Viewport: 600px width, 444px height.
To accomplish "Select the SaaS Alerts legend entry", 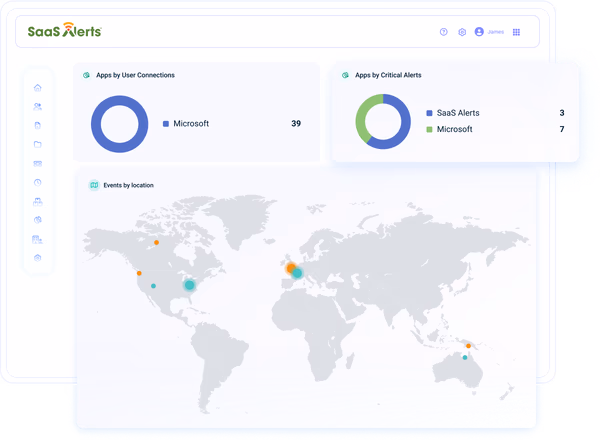I will (453, 113).
